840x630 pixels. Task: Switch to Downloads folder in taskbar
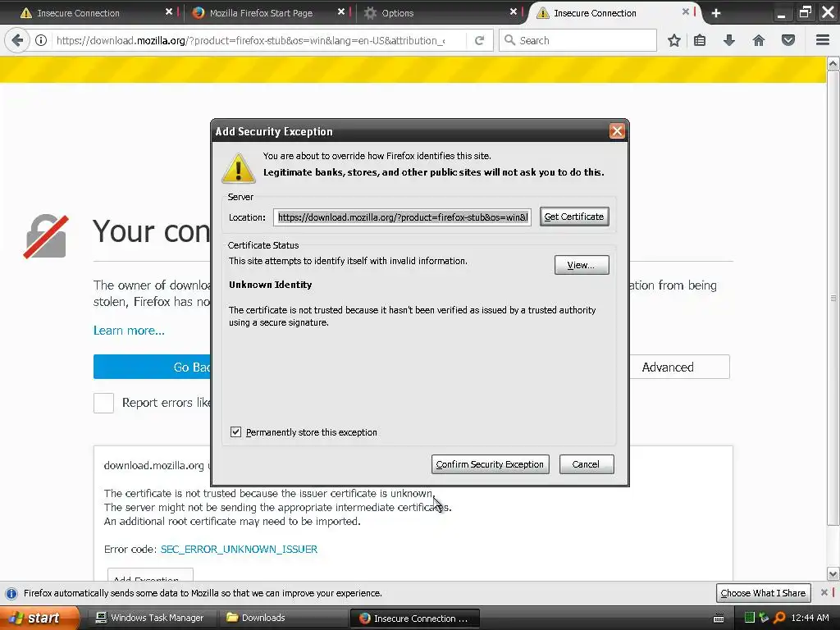tap(282, 618)
